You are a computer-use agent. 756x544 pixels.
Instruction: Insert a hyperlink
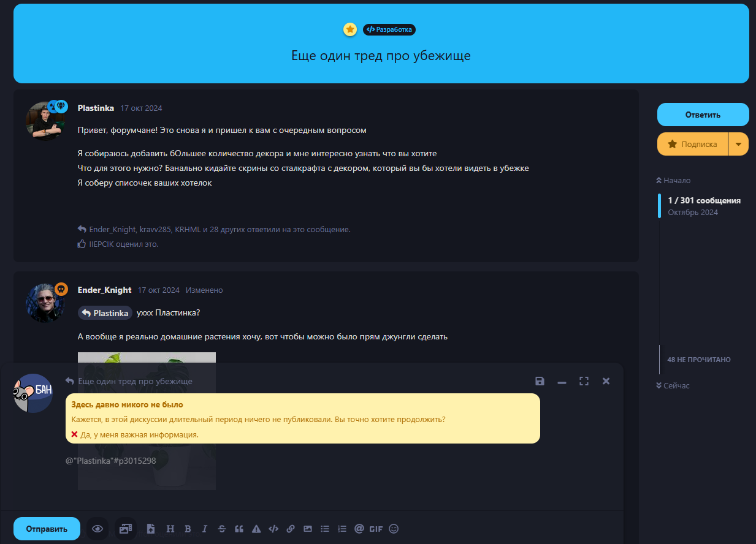click(x=291, y=529)
